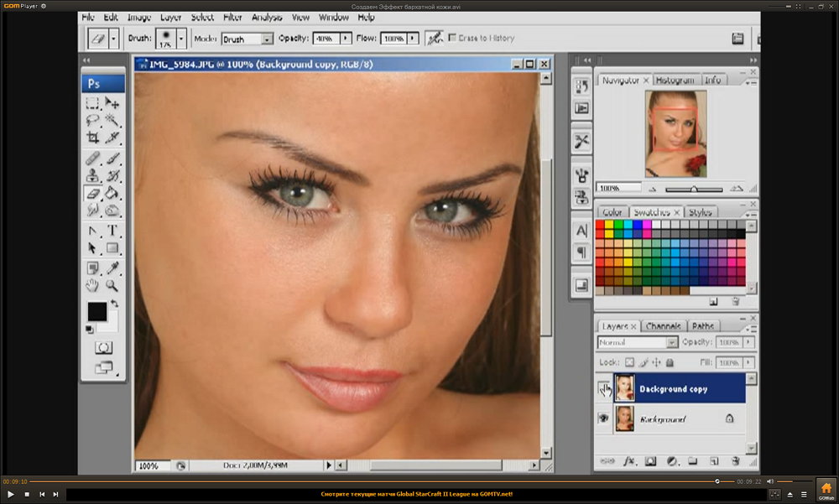Enable Erase to History checkbox
839x504 pixels.
click(x=453, y=38)
